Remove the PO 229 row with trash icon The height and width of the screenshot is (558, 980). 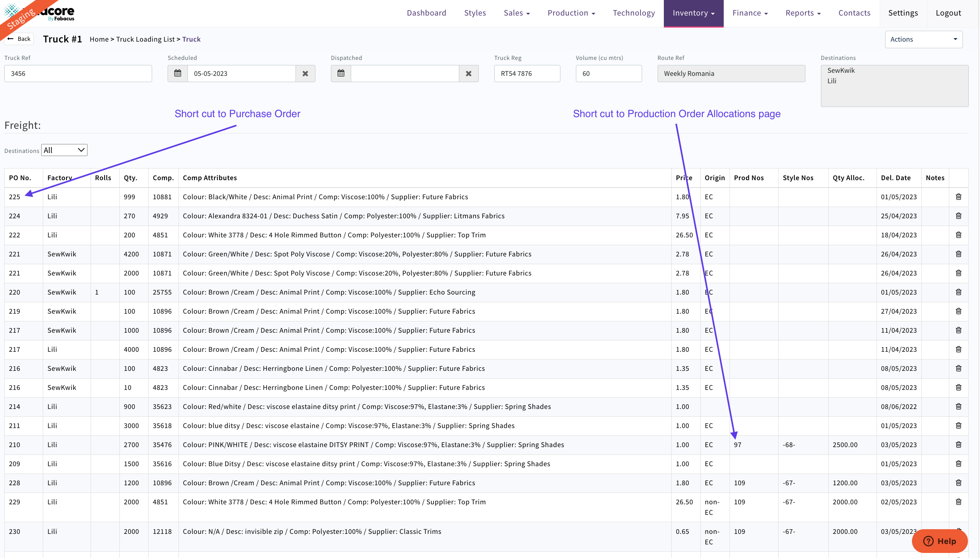point(959,502)
